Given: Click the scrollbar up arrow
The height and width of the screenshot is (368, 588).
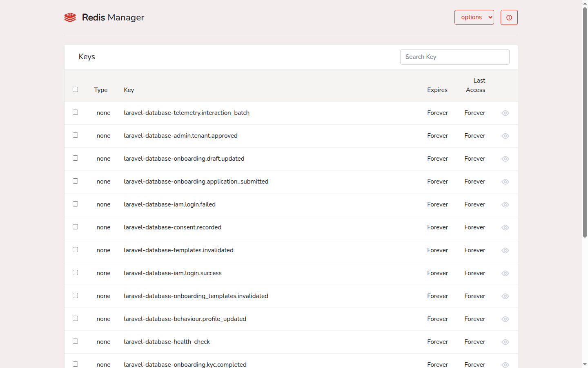Looking at the screenshot, I should (585, 3).
